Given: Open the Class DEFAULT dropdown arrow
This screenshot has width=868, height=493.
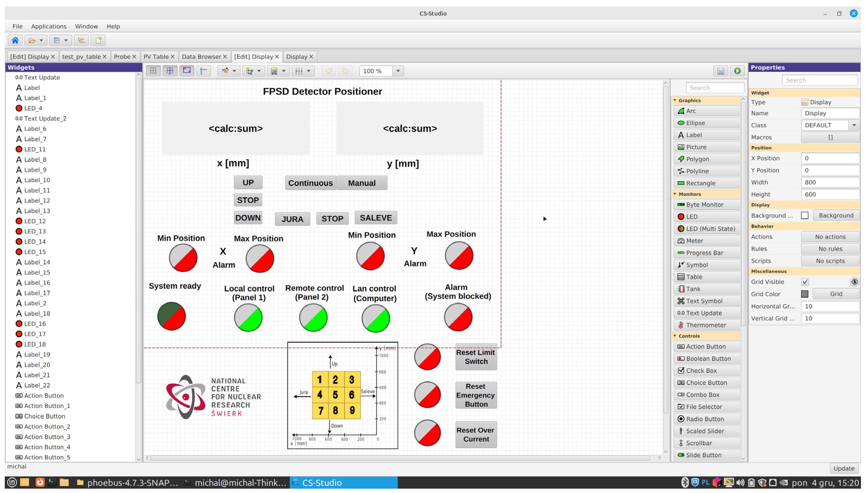Looking at the screenshot, I should (854, 125).
